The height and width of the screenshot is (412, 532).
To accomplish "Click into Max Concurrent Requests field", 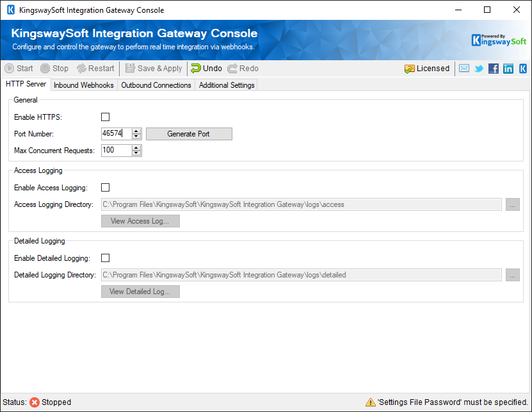I will (117, 151).
